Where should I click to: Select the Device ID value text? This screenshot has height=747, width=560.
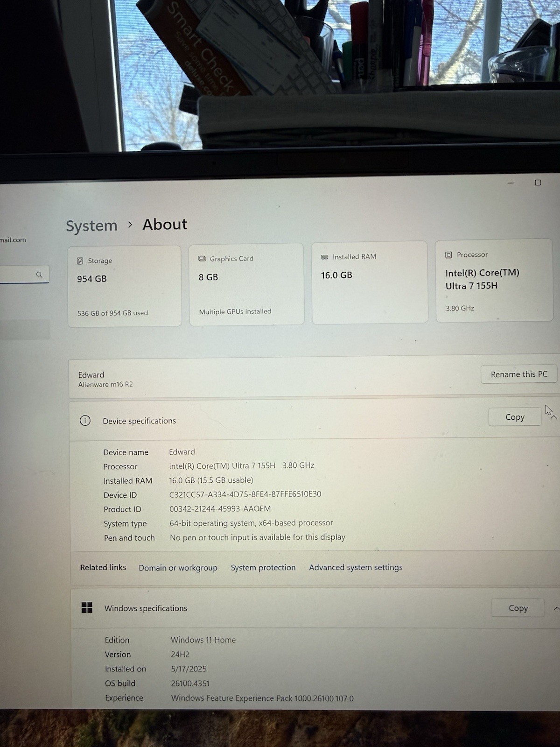245,494
